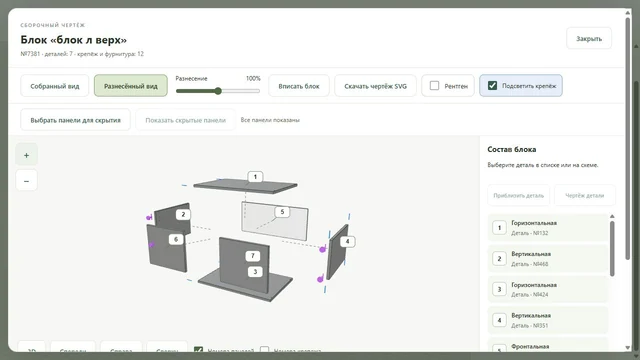Screen dimensions: 640x360
Task: Select Горизонтальная Деталь №132 row
Action: tap(548, 228)
